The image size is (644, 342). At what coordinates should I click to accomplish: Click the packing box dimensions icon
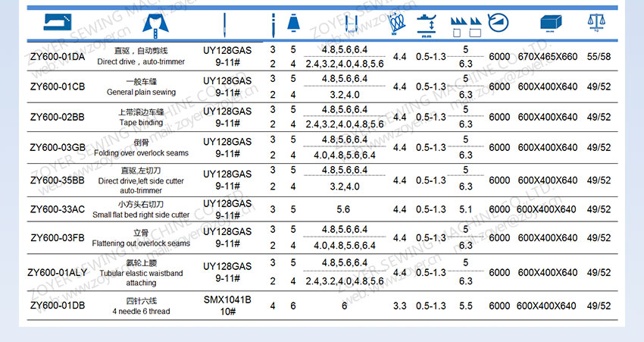pos(551,24)
